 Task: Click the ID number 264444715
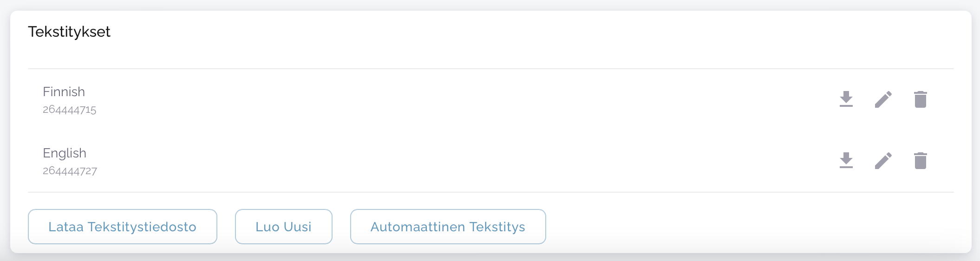pos(70,110)
